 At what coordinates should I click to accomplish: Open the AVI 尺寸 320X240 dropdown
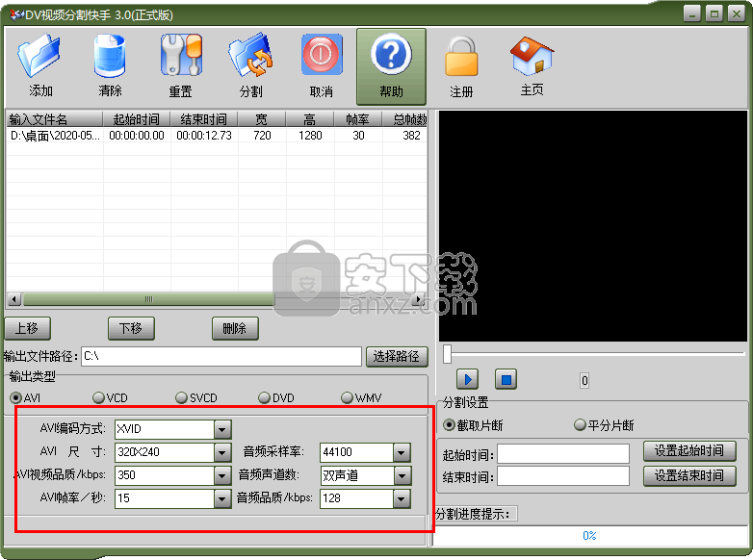click(x=222, y=452)
